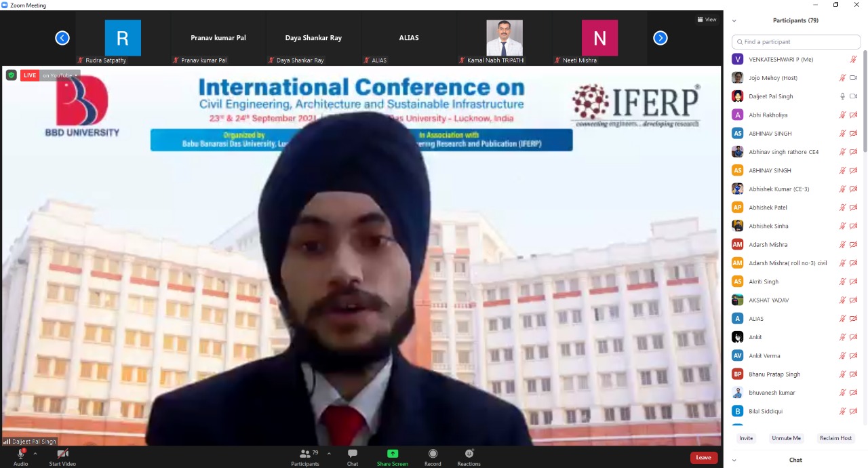Viewport: 868px width, 468px height.
Task: Click the video-off icon beside Abhishek Sinha
Action: (854, 226)
